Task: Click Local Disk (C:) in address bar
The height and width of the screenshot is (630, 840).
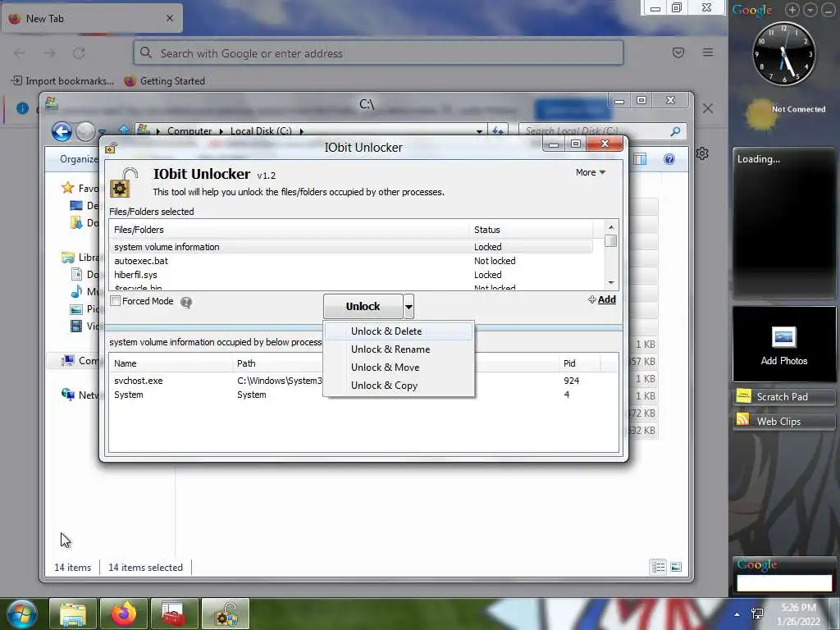Action: [x=261, y=130]
